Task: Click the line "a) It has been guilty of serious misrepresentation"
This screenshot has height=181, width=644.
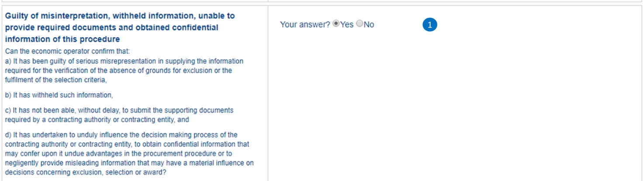Action: point(124,61)
